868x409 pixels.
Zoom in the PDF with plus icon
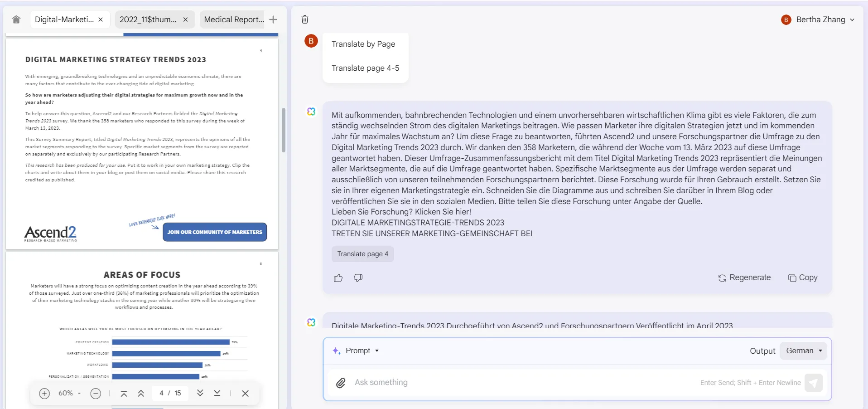(44, 393)
